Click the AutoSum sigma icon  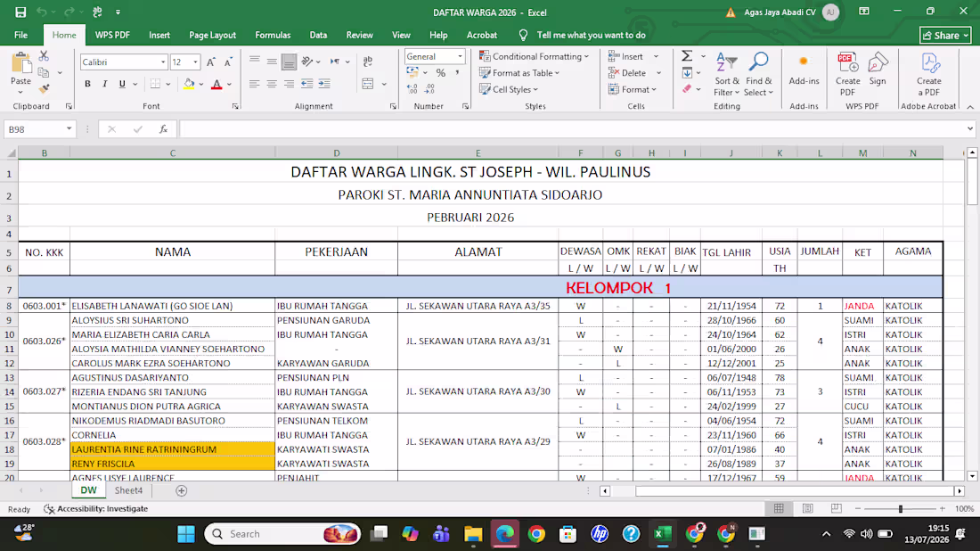tap(687, 56)
